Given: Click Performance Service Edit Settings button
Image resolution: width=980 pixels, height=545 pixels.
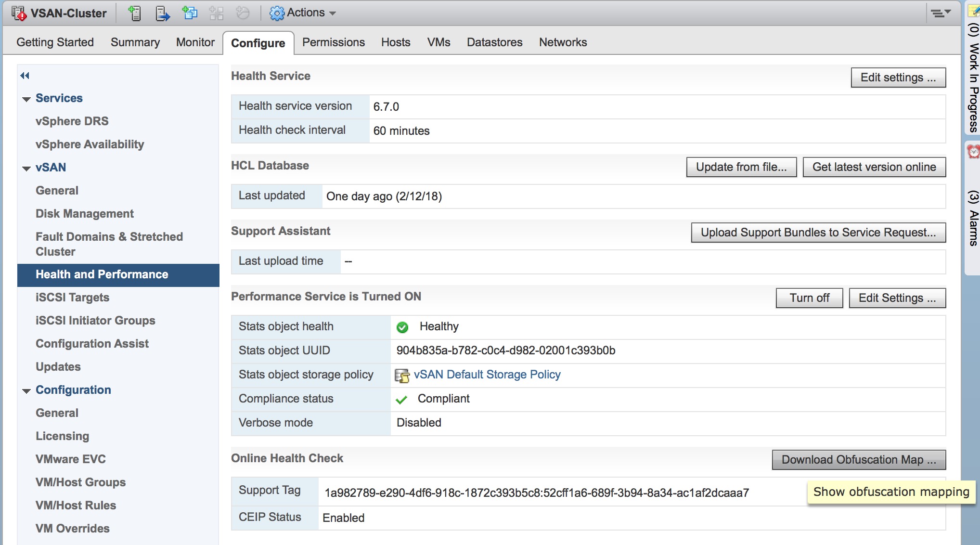Looking at the screenshot, I should (897, 298).
